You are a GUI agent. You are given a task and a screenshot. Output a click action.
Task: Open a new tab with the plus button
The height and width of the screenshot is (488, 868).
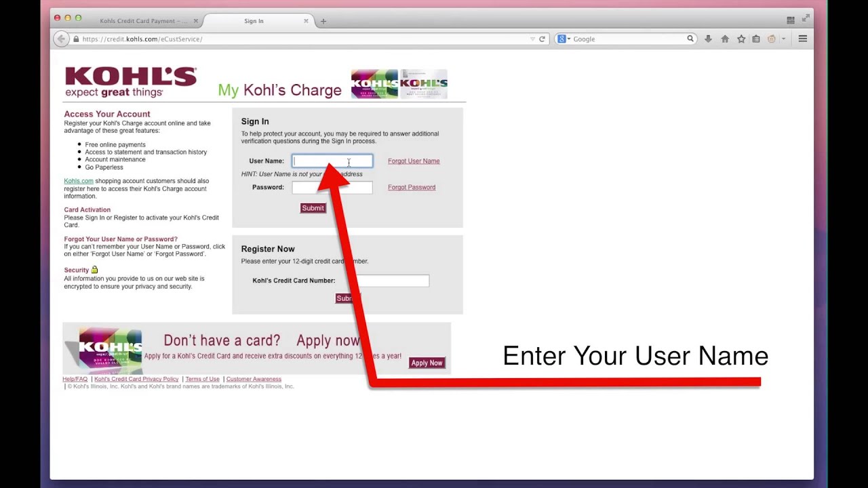point(323,21)
